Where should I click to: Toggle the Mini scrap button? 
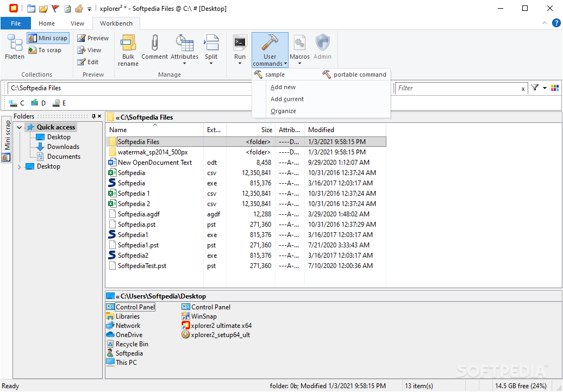[x=48, y=38]
